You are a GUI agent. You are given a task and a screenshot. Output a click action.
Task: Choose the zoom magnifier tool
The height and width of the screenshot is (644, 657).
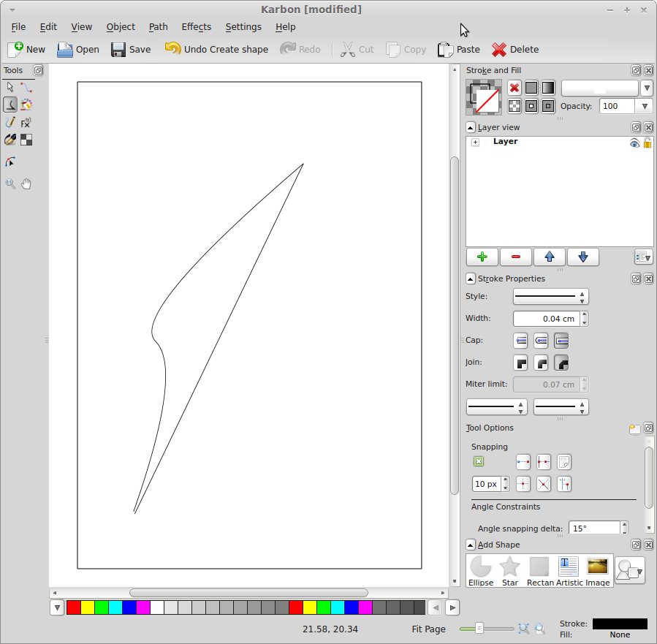click(10, 183)
